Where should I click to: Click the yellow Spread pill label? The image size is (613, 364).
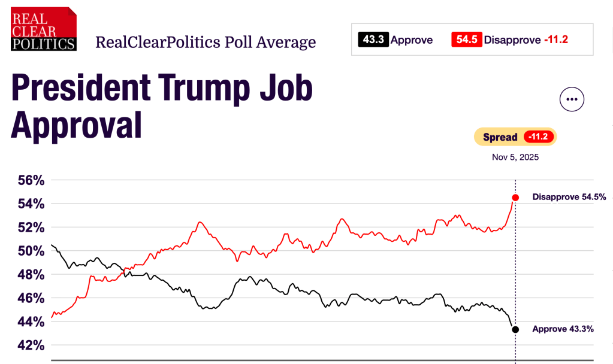click(x=500, y=137)
